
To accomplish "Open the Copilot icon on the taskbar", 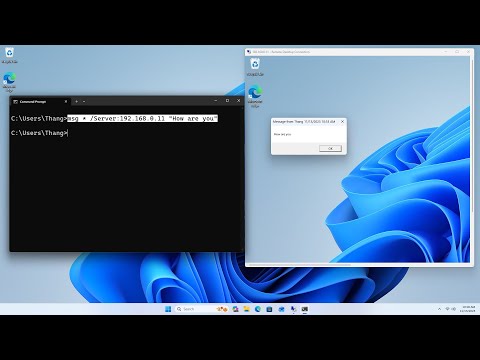I will coord(236,309).
